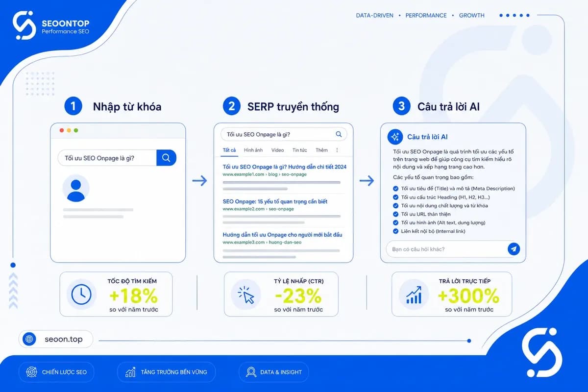The width and height of the screenshot is (588, 392).
Task: Click the GROWTH text in the header
Action: pos(472,15)
